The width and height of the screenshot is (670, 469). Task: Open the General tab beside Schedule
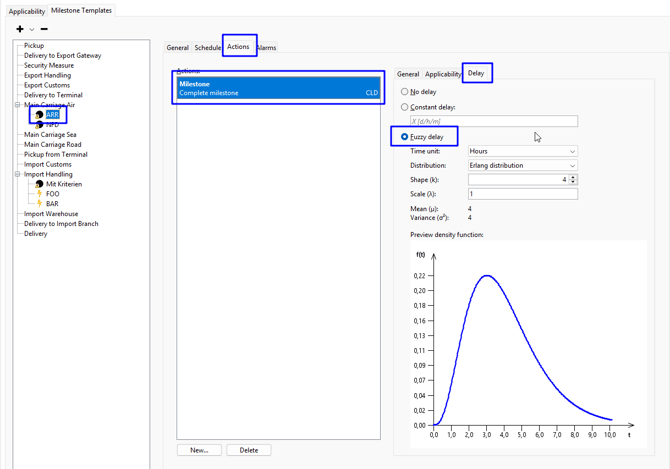177,47
